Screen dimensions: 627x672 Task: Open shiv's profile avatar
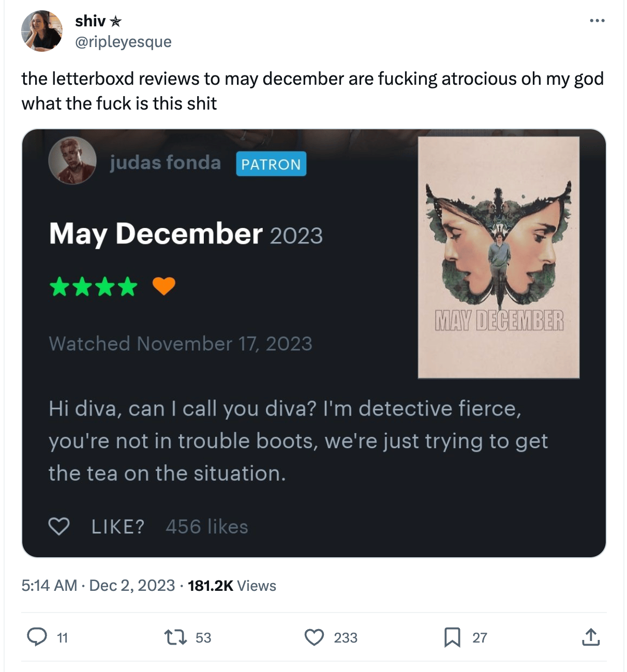click(x=42, y=31)
